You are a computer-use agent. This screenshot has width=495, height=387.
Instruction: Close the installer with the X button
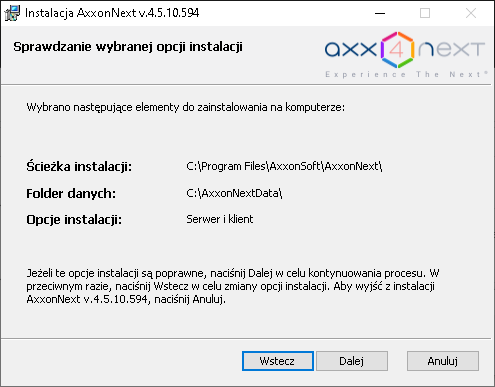click(x=471, y=13)
